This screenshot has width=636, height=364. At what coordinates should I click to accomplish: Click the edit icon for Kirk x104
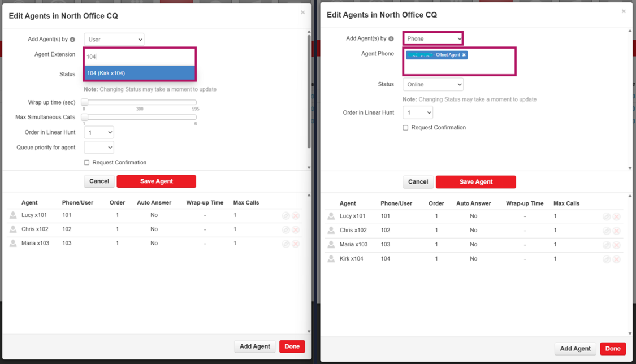point(607,259)
